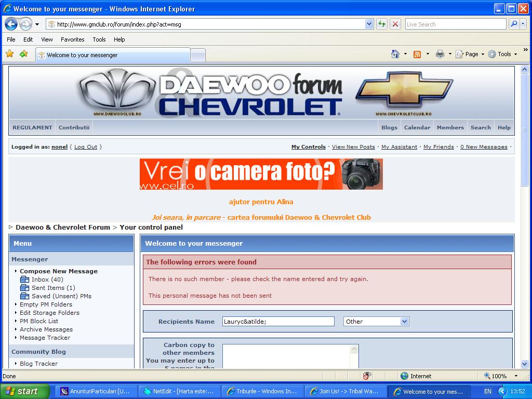Open the My Friends link
The height and width of the screenshot is (399, 532).
tap(438, 147)
